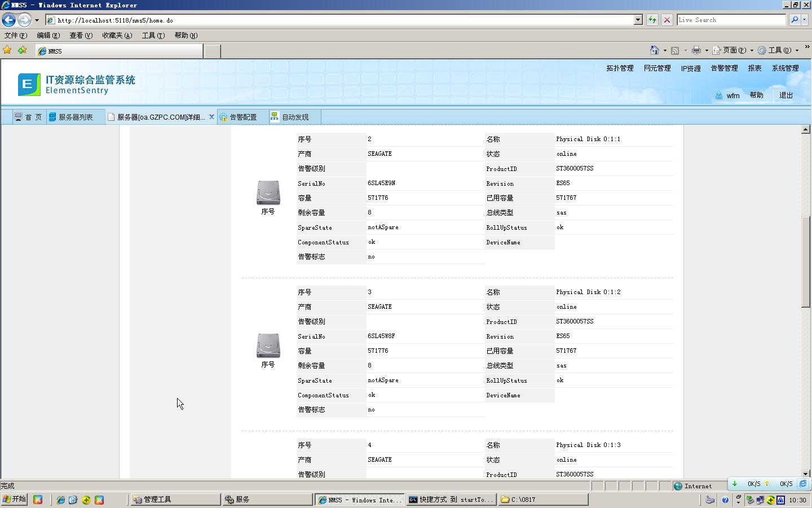Viewport: 812px width, 508px height.
Task: Click name value Physical Disk 0:1:2
Action: point(588,292)
